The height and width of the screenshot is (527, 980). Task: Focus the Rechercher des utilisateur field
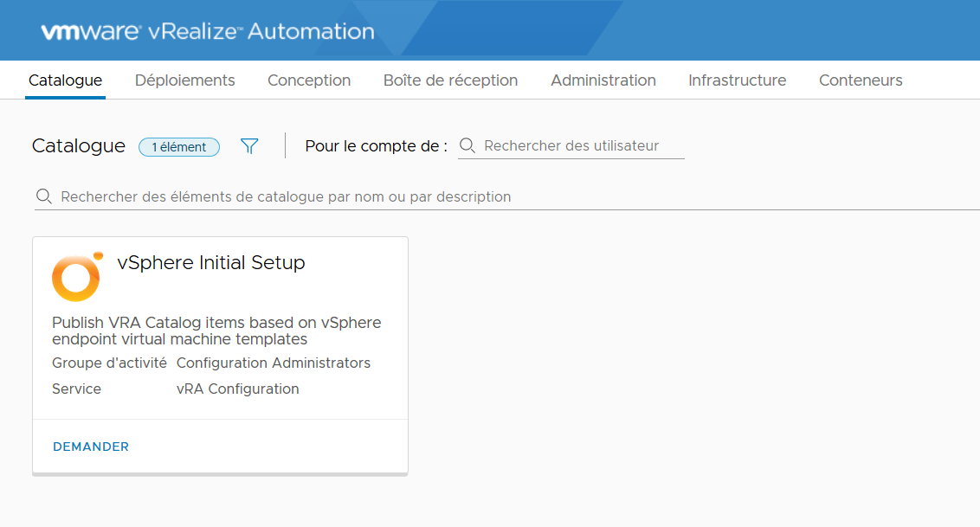(x=571, y=146)
